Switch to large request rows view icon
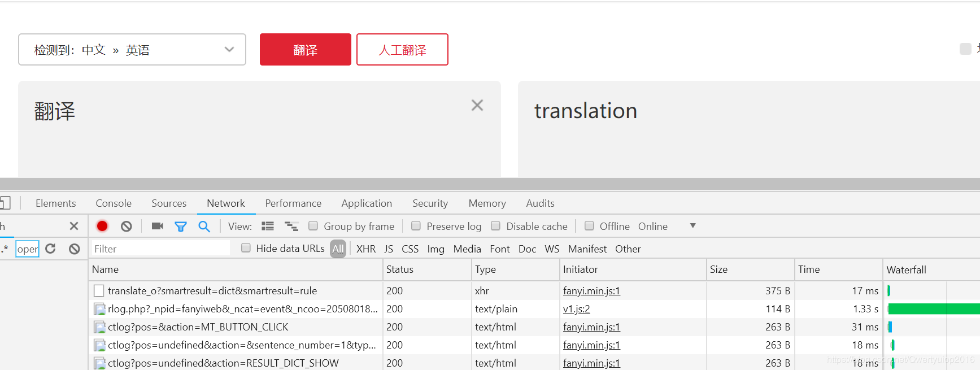This screenshot has width=980, height=370. tap(268, 226)
